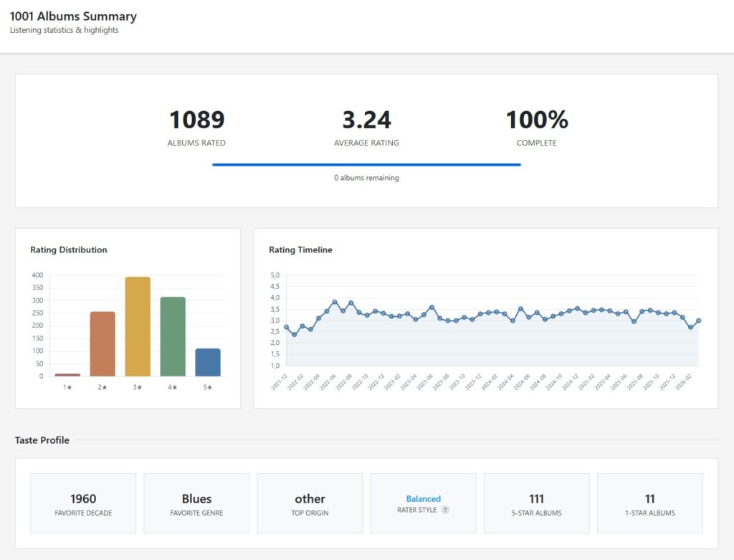Click the Rater Style help question-mark icon

(445, 510)
